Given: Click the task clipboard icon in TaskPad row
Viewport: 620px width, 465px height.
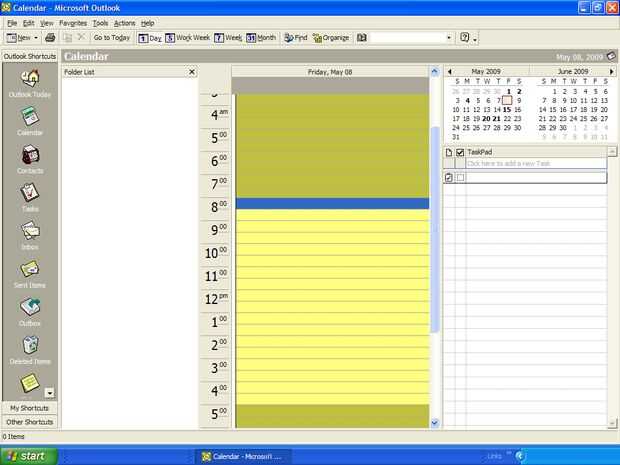Looking at the screenshot, I should click(x=449, y=178).
